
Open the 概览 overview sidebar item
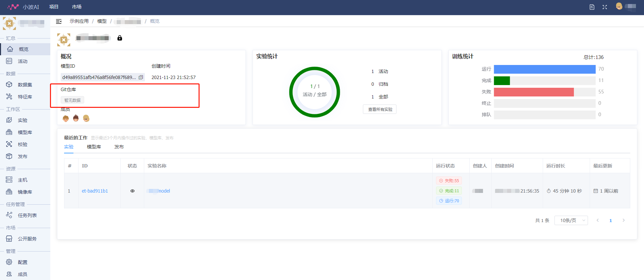pyautogui.click(x=25, y=49)
